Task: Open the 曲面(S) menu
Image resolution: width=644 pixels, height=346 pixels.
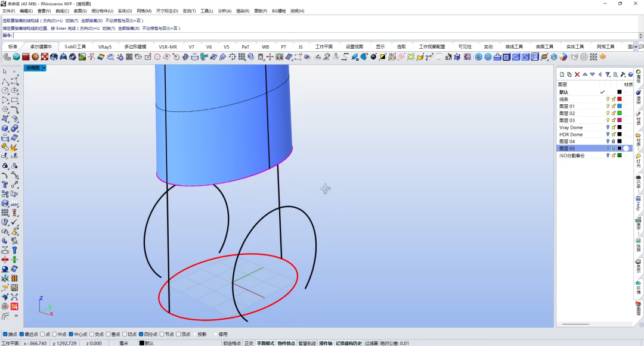Action: (80, 11)
